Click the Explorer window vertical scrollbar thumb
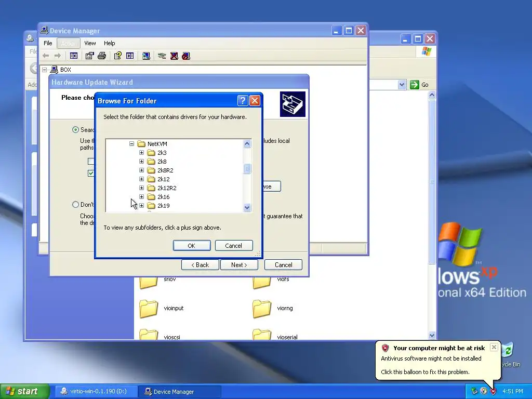The image size is (532, 399). coord(432,181)
